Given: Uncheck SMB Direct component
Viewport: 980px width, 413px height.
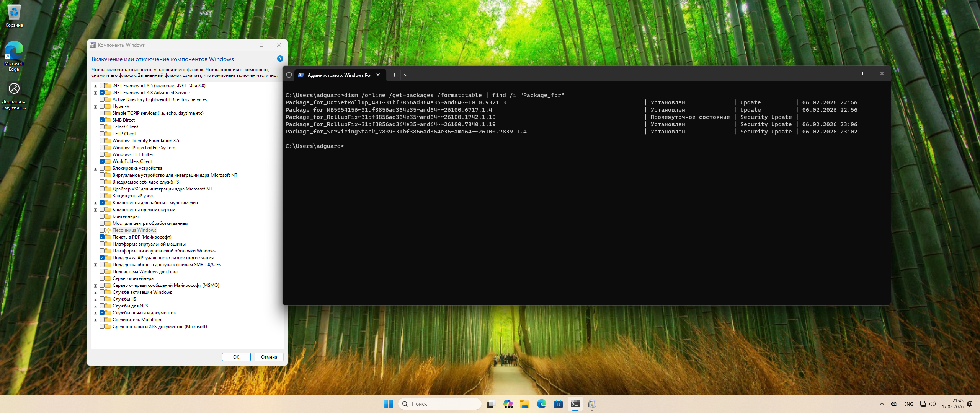Looking at the screenshot, I should (102, 120).
